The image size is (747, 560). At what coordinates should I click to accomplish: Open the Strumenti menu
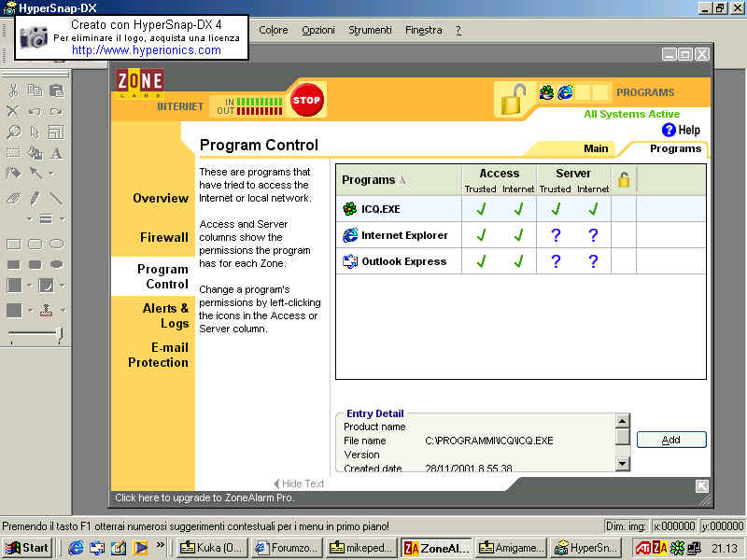[370, 30]
